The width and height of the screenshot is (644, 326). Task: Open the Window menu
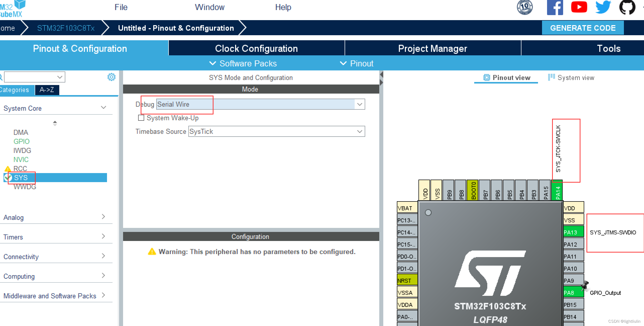click(x=210, y=7)
